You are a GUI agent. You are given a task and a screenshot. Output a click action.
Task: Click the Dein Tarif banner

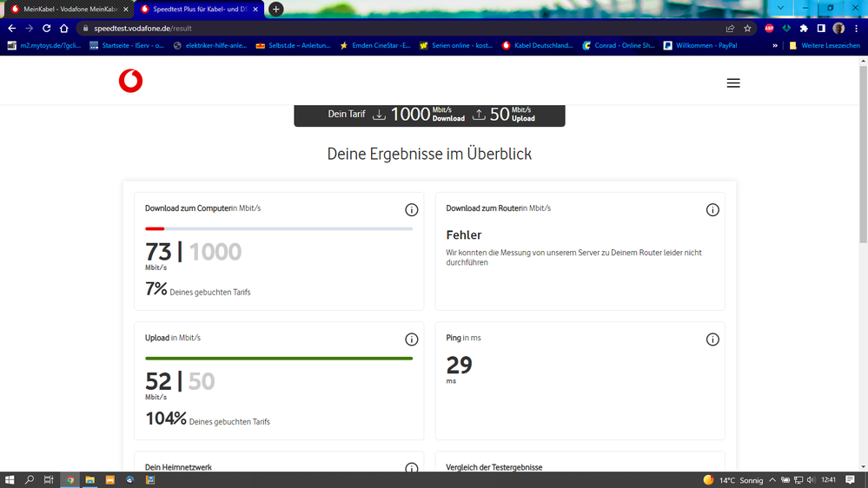(x=429, y=115)
